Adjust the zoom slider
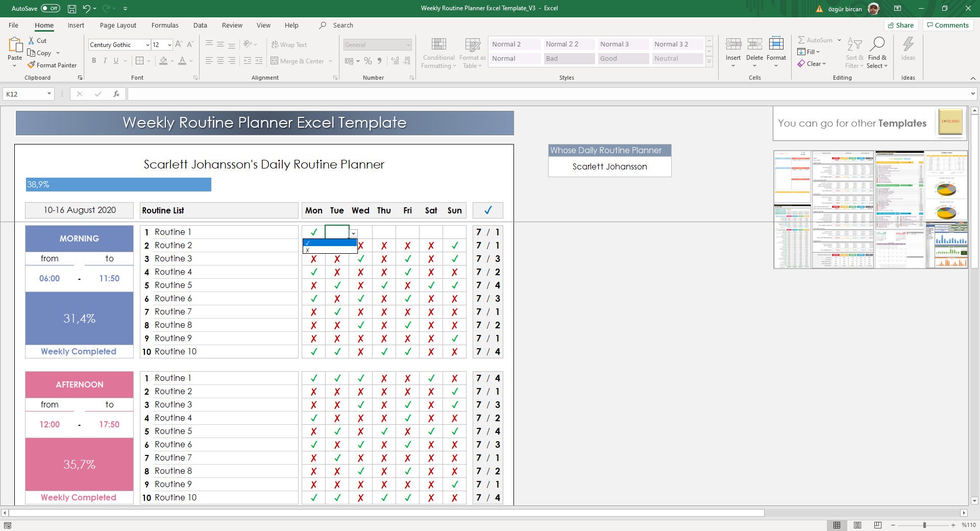 [924, 525]
